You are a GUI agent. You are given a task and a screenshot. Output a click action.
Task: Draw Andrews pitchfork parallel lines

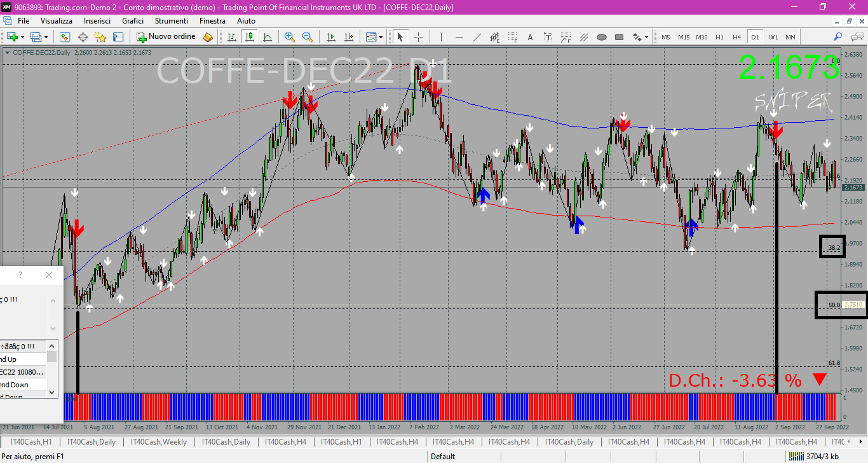pyautogui.click(x=584, y=37)
